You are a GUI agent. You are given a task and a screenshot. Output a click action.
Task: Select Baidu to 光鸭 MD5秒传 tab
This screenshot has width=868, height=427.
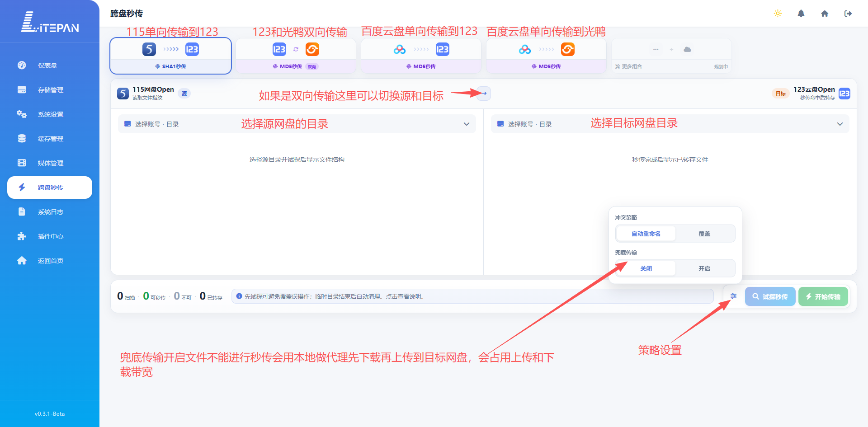546,56
